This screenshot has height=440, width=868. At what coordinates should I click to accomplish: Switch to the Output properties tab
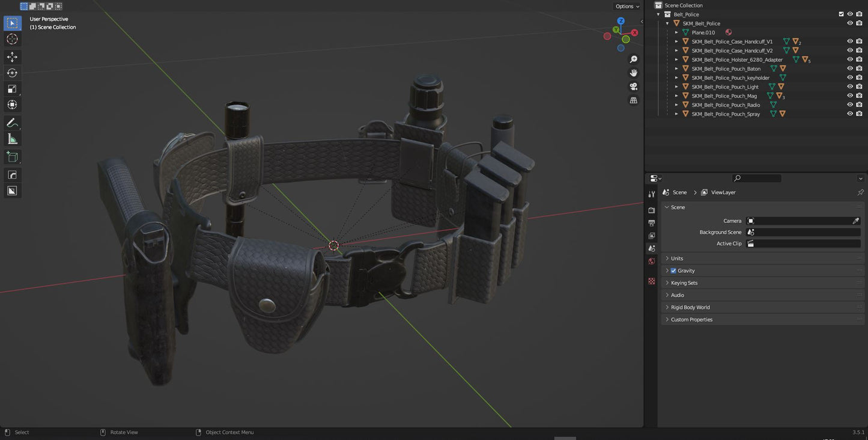tap(652, 222)
